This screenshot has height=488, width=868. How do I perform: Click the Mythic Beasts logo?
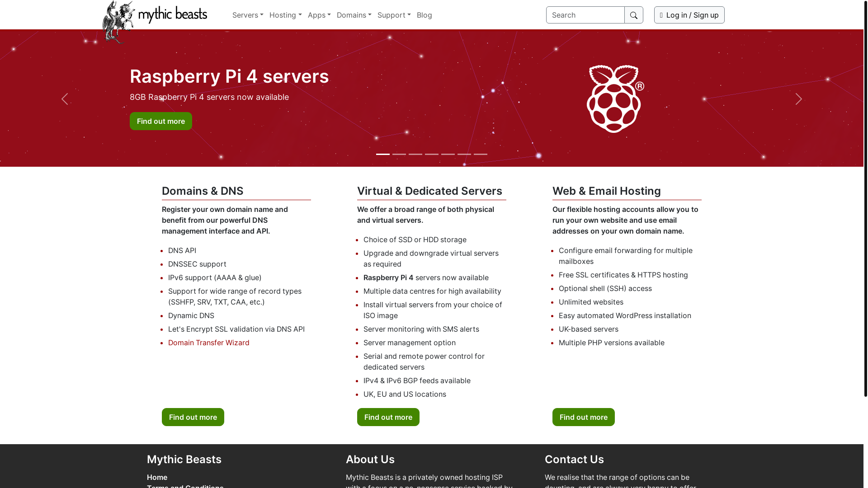[155, 22]
